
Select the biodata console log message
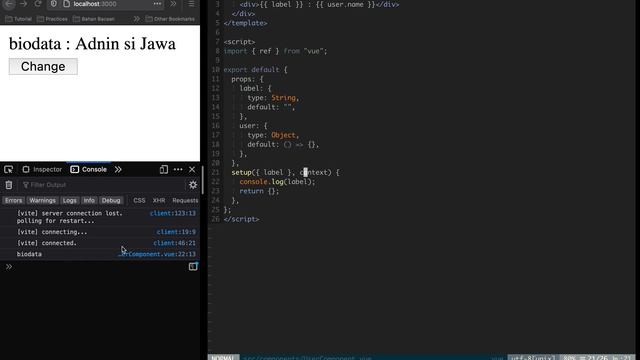29,254
